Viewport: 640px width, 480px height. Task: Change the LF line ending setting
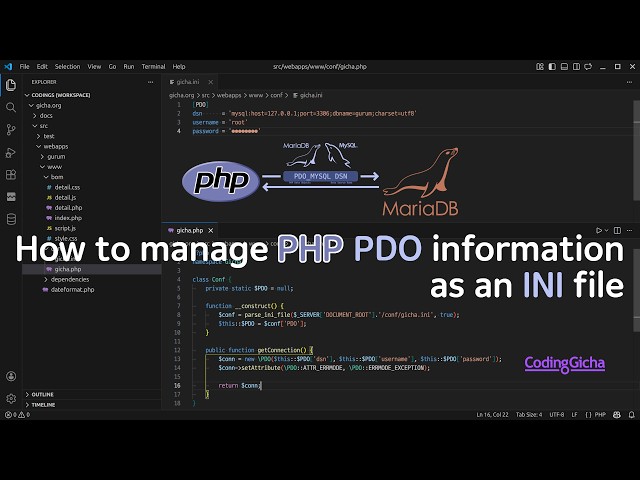point(574,415)
